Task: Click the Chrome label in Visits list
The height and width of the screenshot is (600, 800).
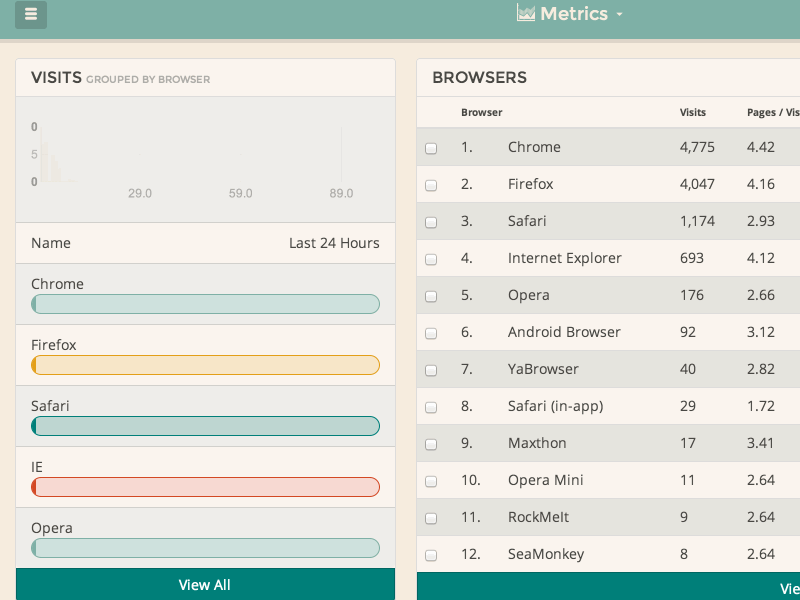Action: (x=57, y=284)
